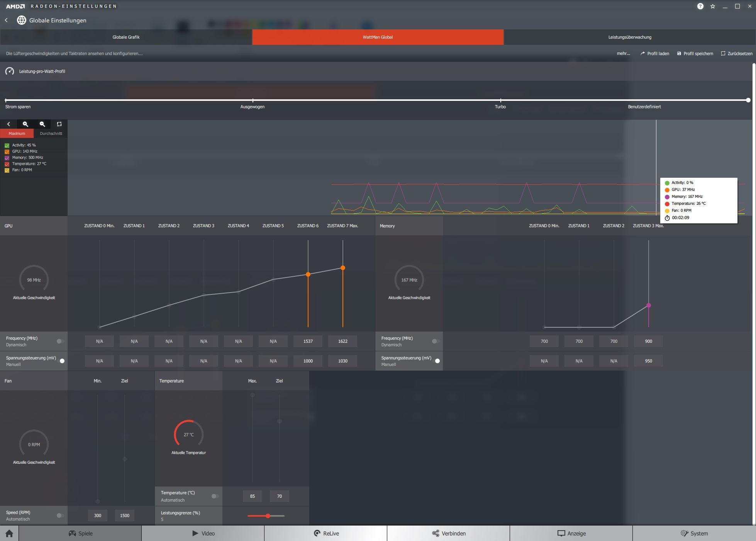The height and width of the screenshot is (541, 756).
Task: Toggle the Temperature automatic switch
Action: (x=215, y=496)
